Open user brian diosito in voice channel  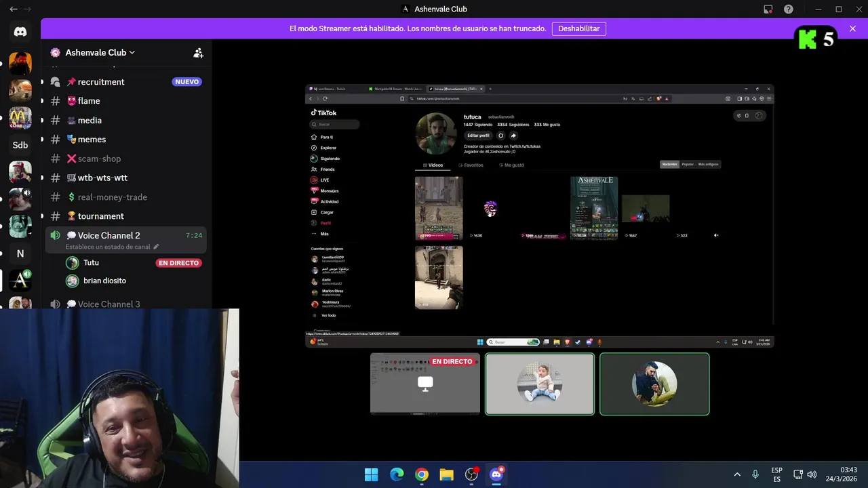pyautogui.click(x=96, y=281)
